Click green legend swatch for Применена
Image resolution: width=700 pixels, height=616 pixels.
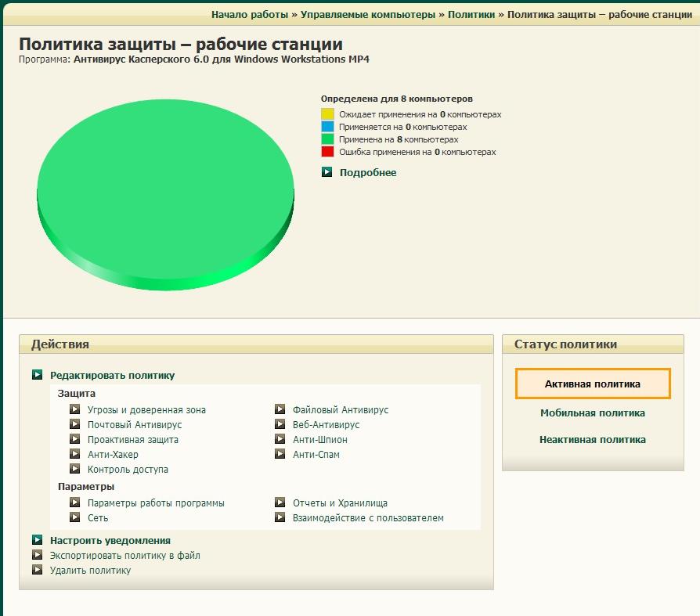[x=327, y=139]
